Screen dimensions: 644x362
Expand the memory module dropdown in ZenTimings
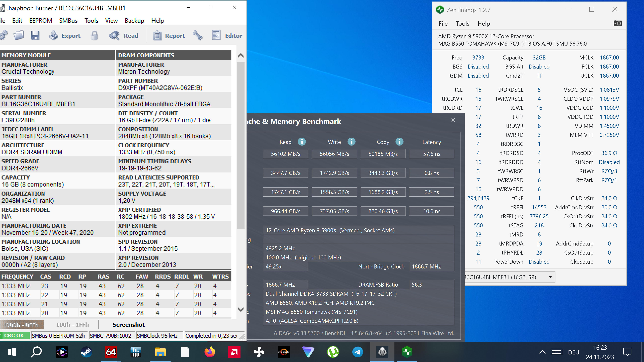pos(550,277)
